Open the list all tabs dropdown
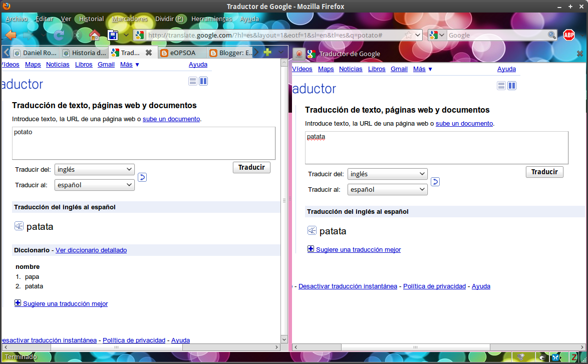 tap(281, 52)
